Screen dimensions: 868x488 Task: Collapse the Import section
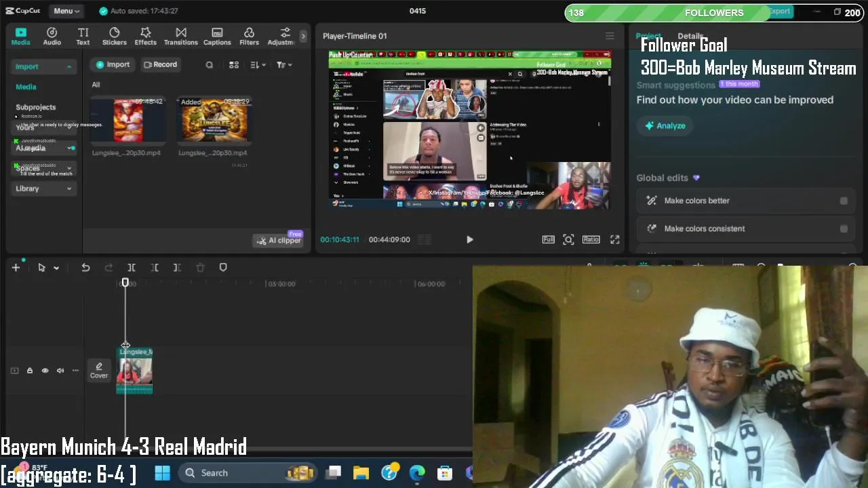(x=68, y=66)
